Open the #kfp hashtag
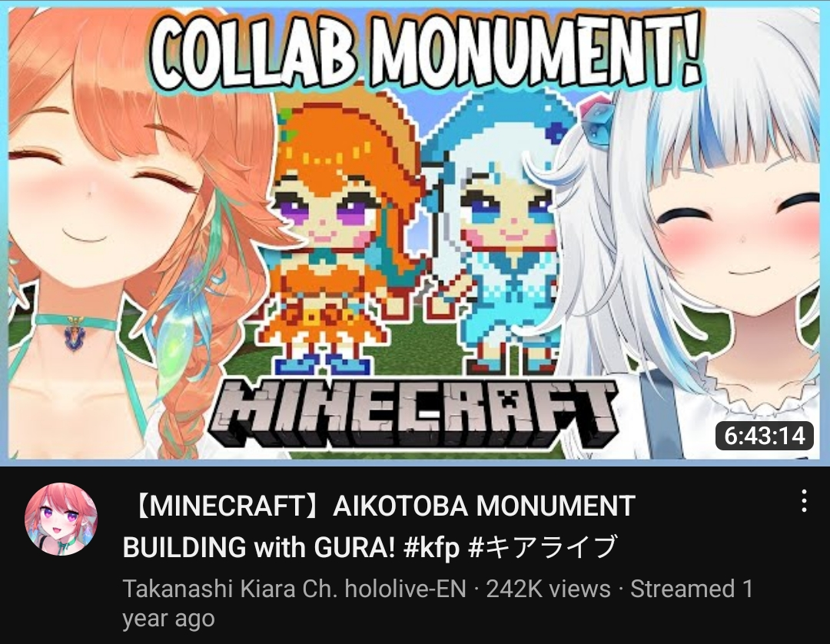This screenshot has width=830, height=644. 431,546
